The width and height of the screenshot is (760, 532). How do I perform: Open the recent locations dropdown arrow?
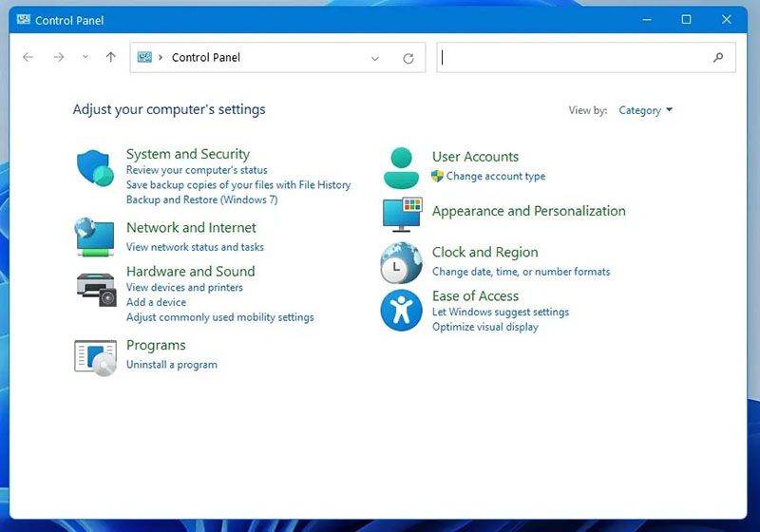(x=85, y=57)
